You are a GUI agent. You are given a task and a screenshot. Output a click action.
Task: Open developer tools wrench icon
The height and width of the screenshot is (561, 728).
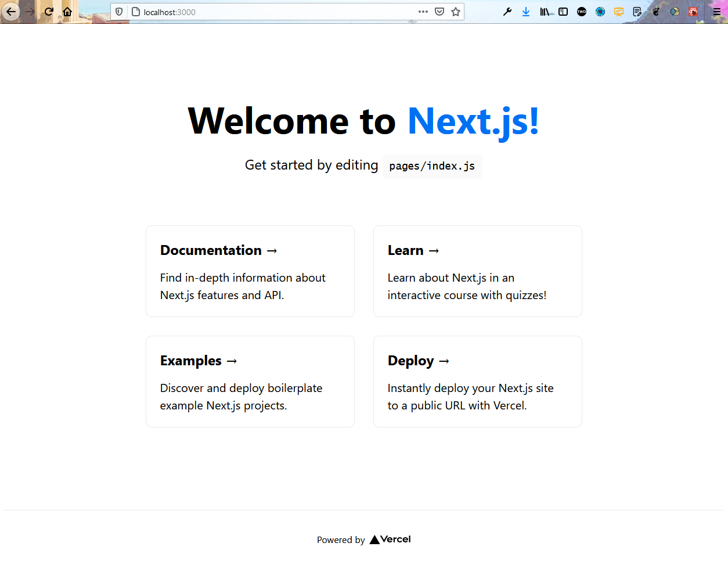507,12
